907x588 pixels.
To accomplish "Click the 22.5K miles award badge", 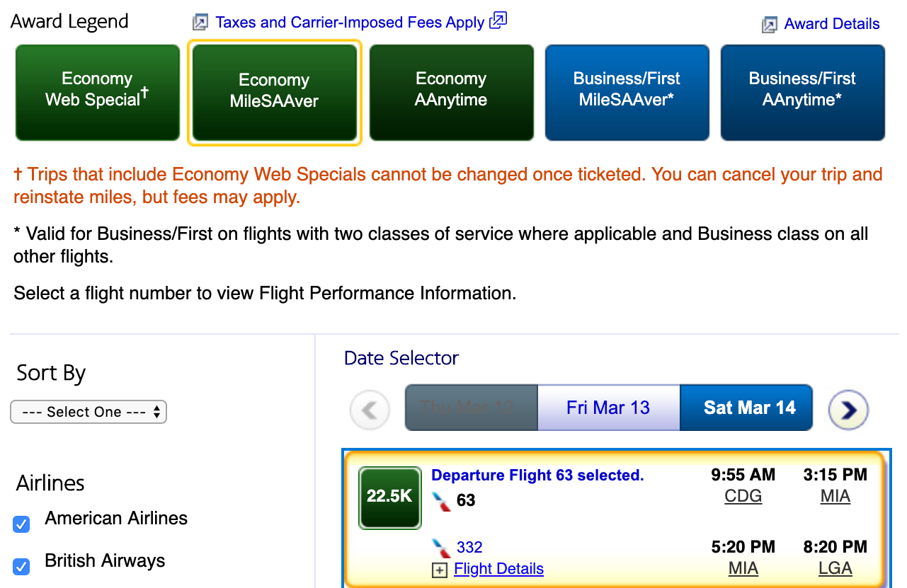I will coord(389,497).
